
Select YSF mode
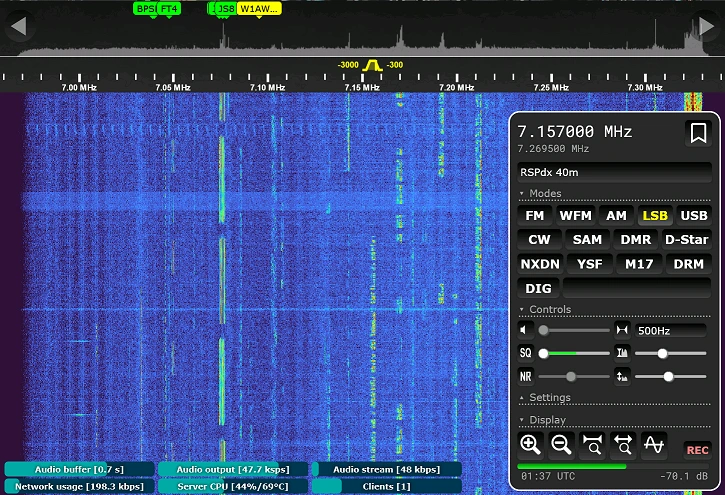click(x=590, y=264)
